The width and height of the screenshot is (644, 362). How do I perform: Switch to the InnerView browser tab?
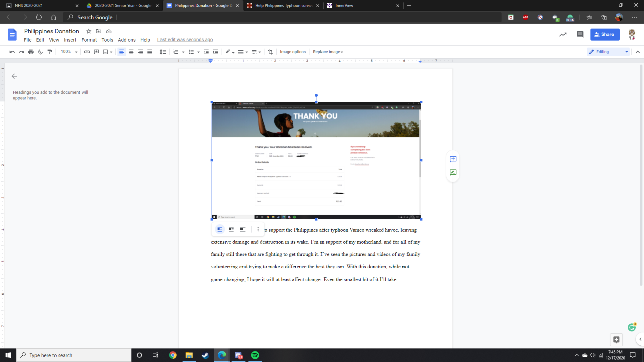[362, 5]
